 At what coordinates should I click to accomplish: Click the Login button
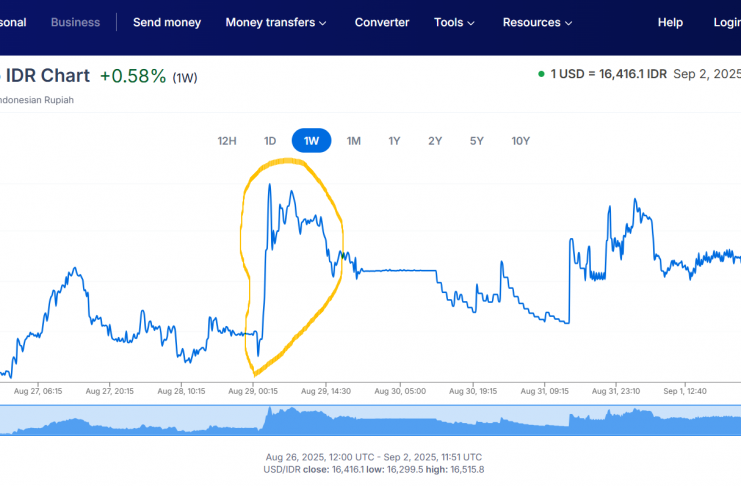(726, 22)
